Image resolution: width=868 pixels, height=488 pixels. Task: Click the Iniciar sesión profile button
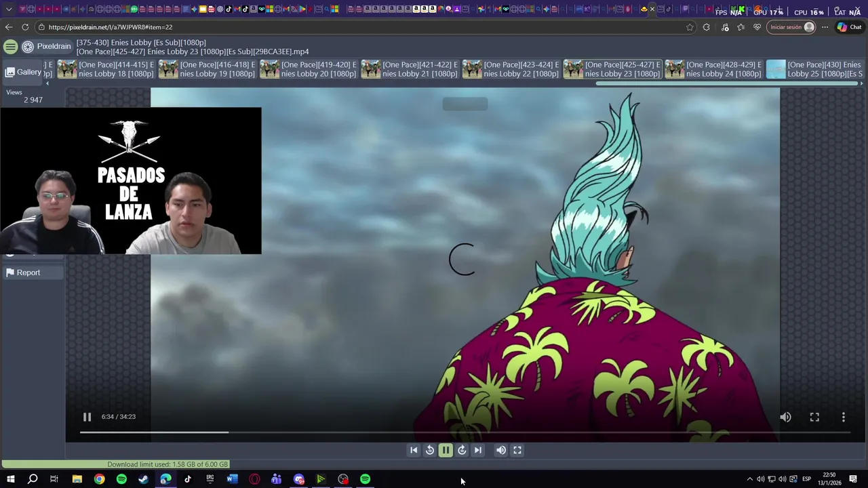[791, 27]
